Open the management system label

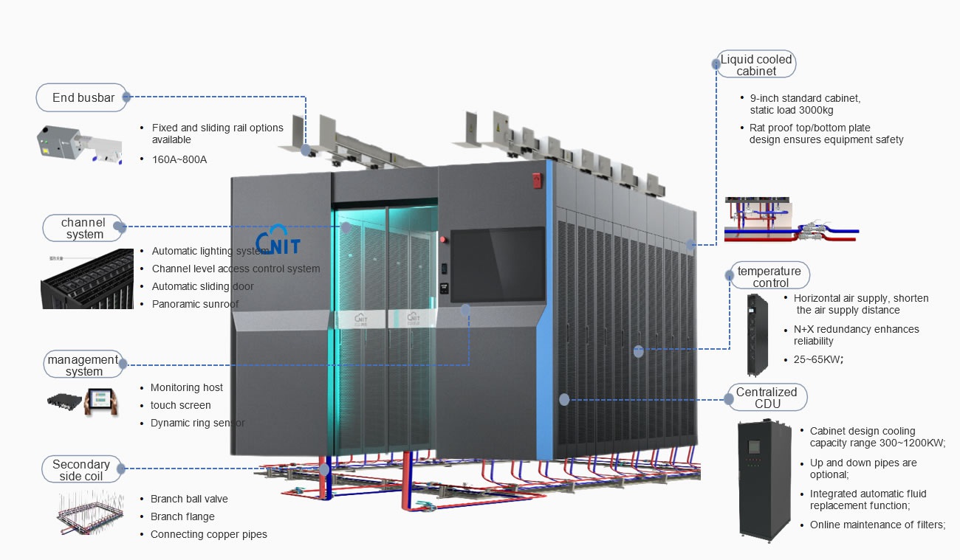click(83, 365)
